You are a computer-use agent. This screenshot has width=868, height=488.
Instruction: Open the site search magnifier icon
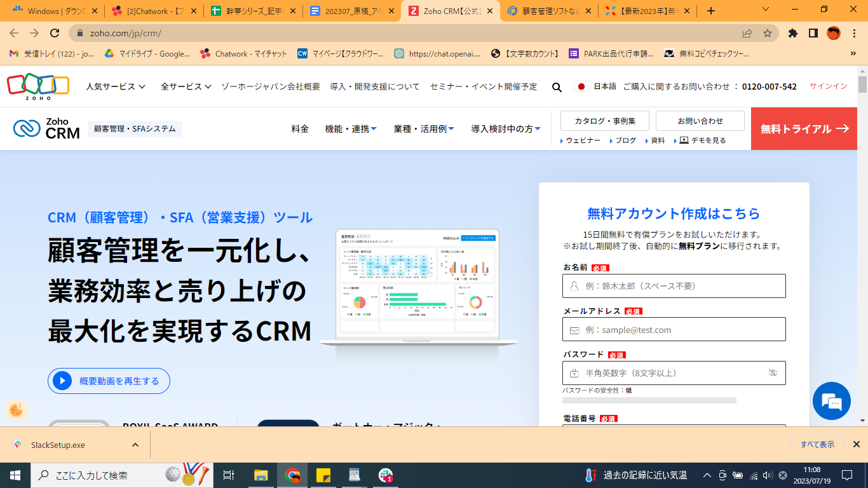click(x=557, y=87)
